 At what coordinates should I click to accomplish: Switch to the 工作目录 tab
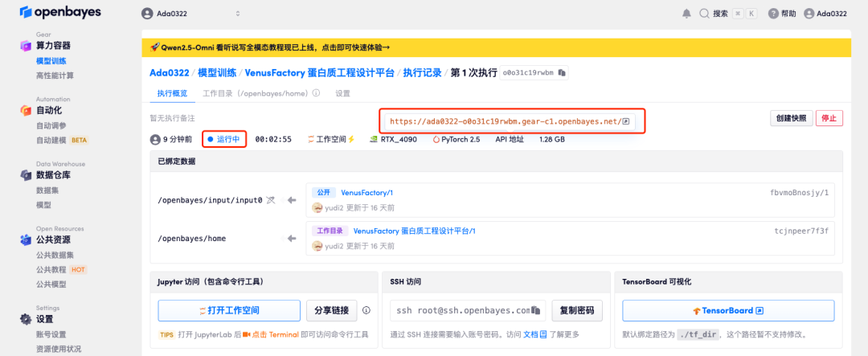(x=256, y=93)
